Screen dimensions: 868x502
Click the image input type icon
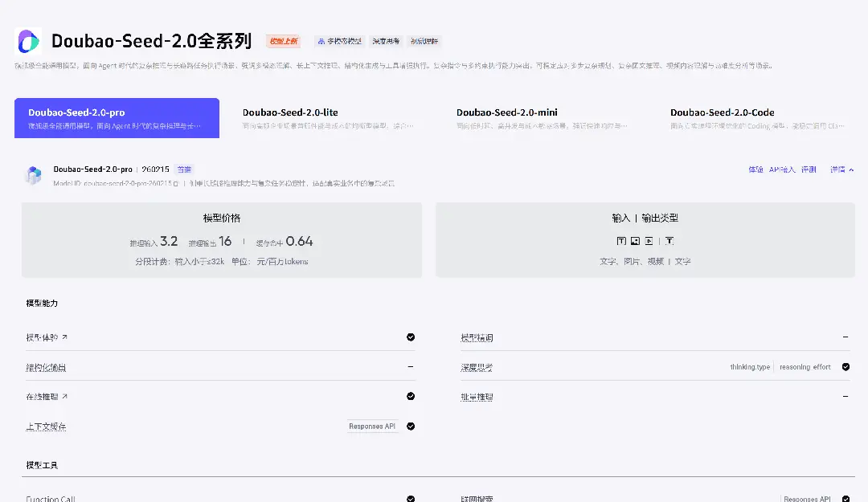point(635,241)
